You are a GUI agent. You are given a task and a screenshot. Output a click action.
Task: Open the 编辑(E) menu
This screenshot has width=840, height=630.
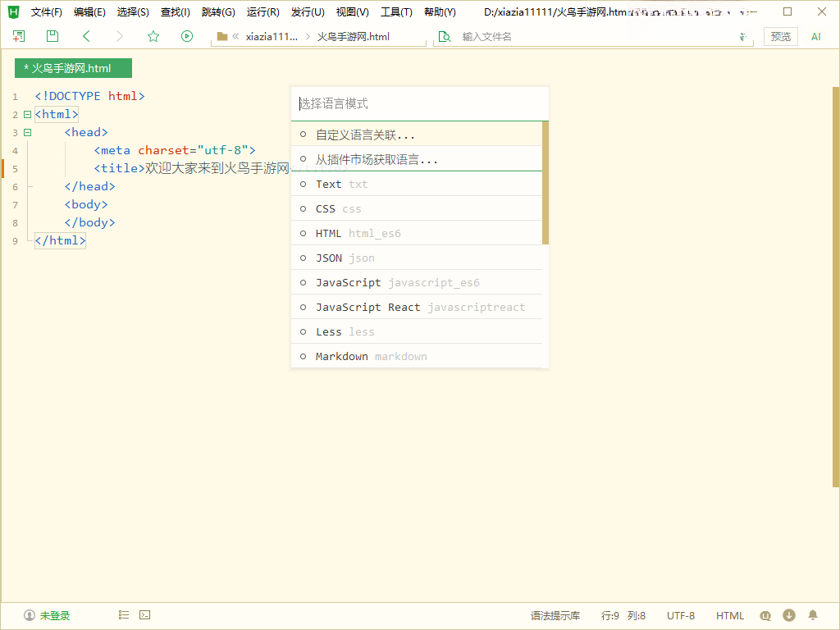click(89, 11)
